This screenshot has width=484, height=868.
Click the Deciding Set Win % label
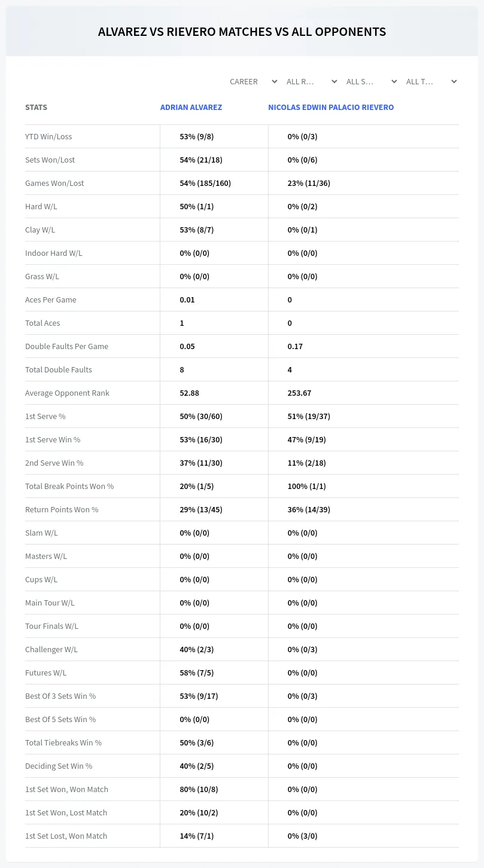click(59, 766)
